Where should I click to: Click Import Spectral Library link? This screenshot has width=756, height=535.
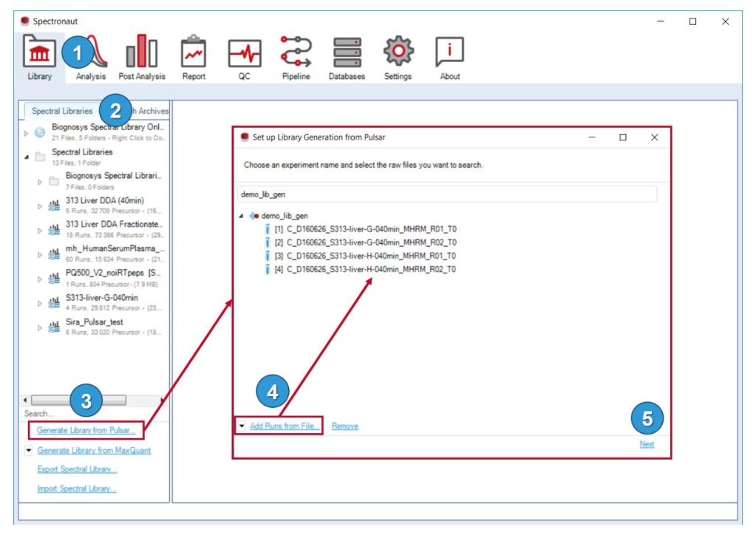77,488
